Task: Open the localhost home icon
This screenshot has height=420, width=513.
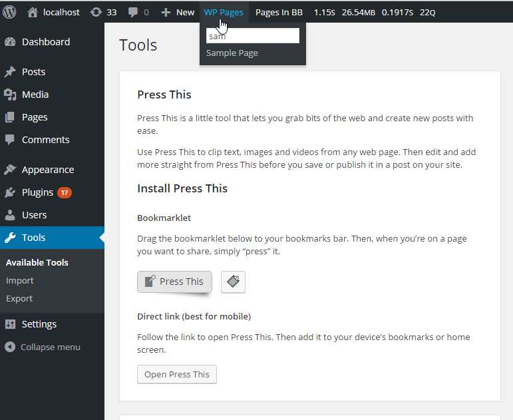Action: coord(33,13)
